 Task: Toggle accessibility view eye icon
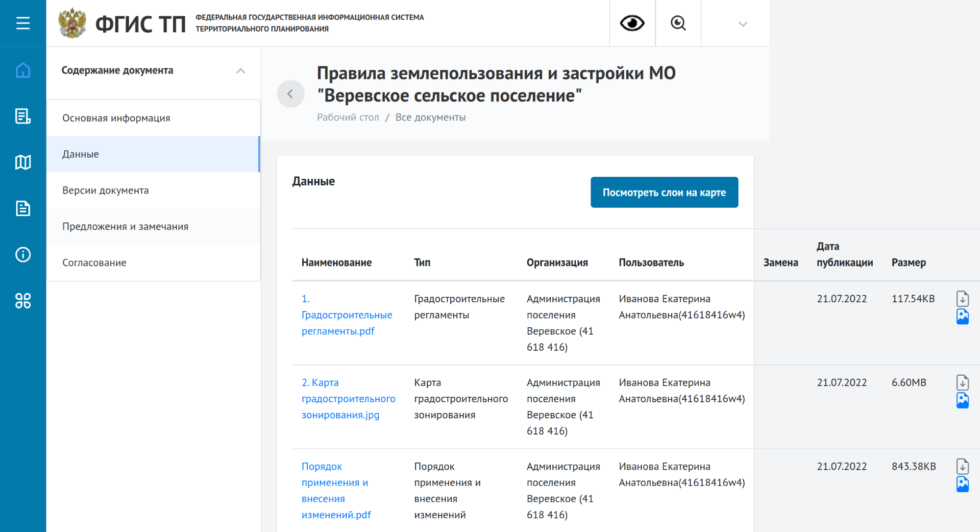(x=632, y=23)
